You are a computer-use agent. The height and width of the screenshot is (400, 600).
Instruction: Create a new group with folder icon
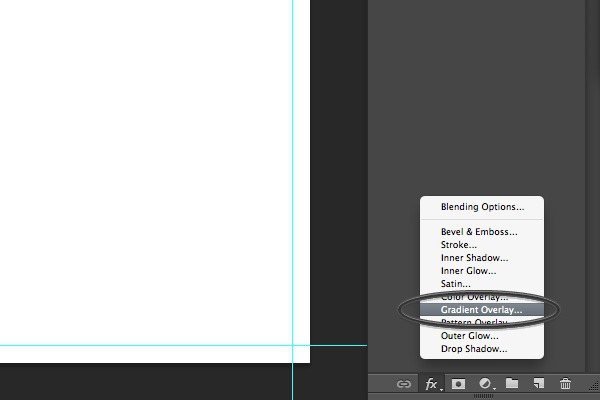(x=512, y=383)
